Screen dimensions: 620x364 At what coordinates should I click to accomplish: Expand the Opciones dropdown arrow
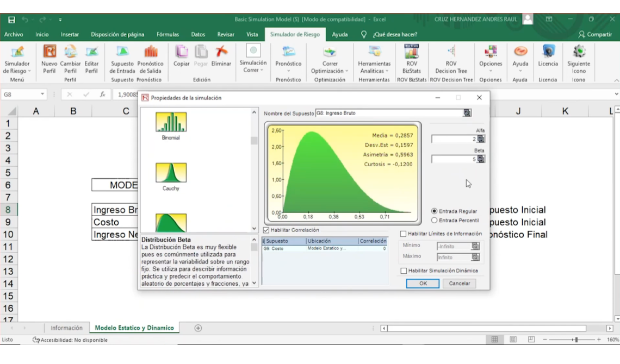[x=491, y=71]
